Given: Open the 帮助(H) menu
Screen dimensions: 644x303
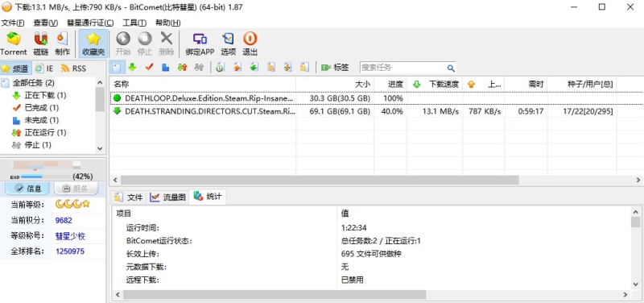Looking at the screenshot, I should [168, 23].
